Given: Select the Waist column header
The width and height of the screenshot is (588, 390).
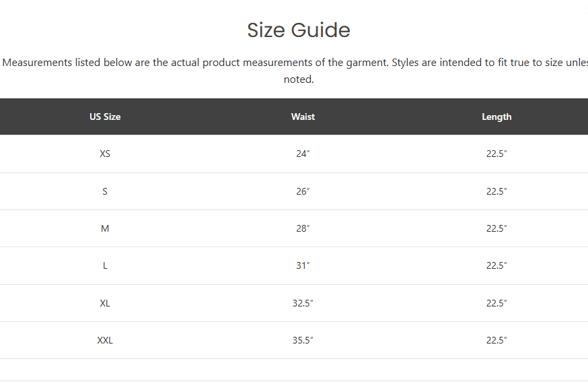Looking at the screenshot, I should click(x=303, y=117).
